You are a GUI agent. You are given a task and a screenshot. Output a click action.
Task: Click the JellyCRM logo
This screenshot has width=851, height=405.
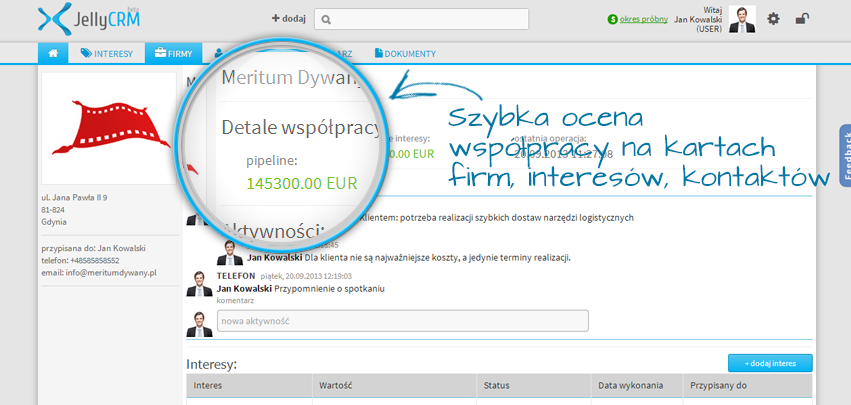click(x=88, y=19)
